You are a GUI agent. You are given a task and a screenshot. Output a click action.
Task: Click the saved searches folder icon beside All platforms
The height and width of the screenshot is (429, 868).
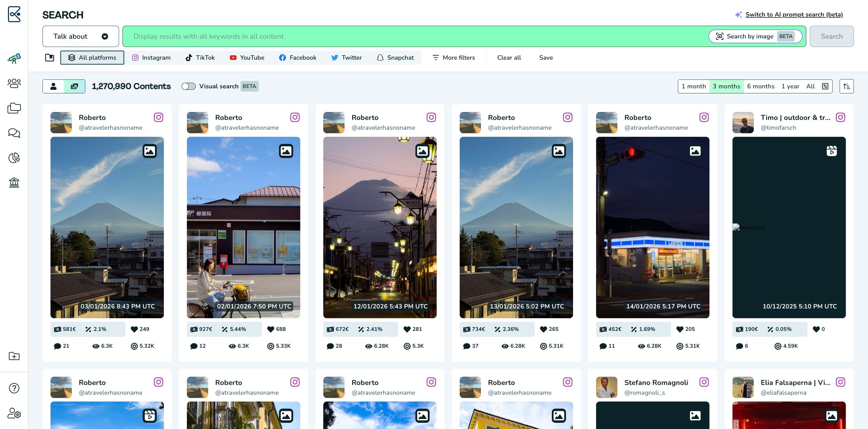click(x=50, y=58)
